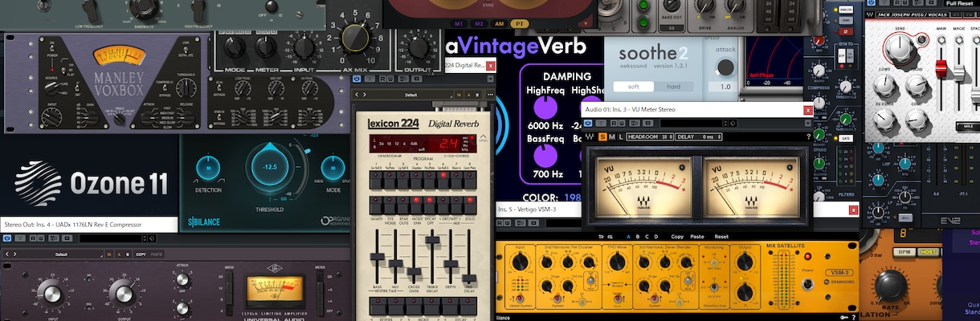Click Input knob on 1176LN compressor

click(52, 295)
